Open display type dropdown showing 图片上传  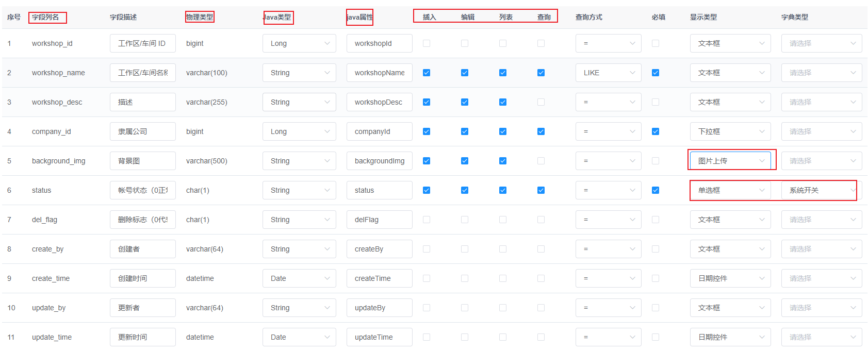730,161
